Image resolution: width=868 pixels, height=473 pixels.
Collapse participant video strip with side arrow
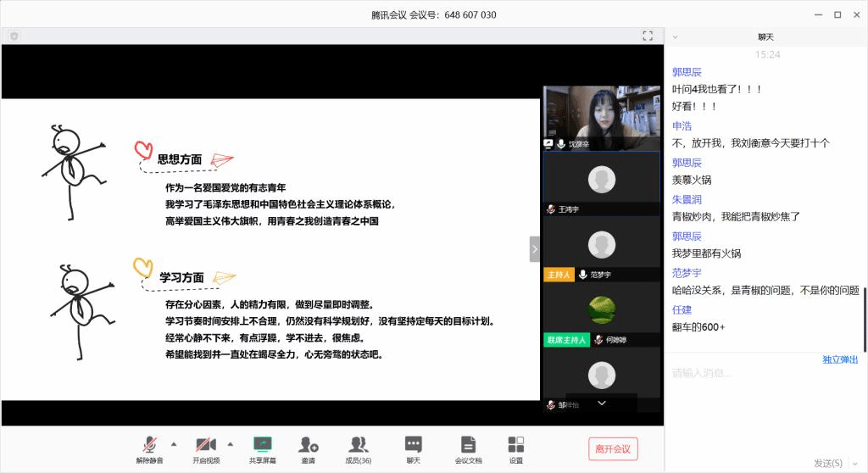pyautogui.click(x=534, y=248)
